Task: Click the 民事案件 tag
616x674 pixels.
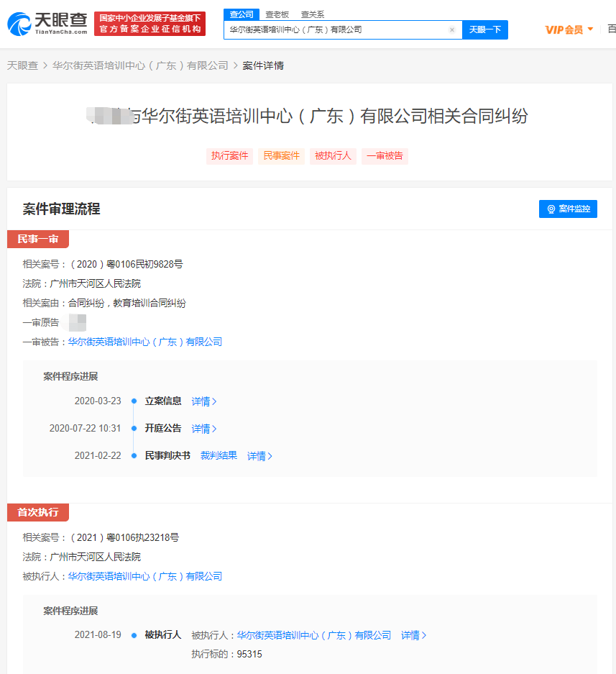Action: point(281,155)
